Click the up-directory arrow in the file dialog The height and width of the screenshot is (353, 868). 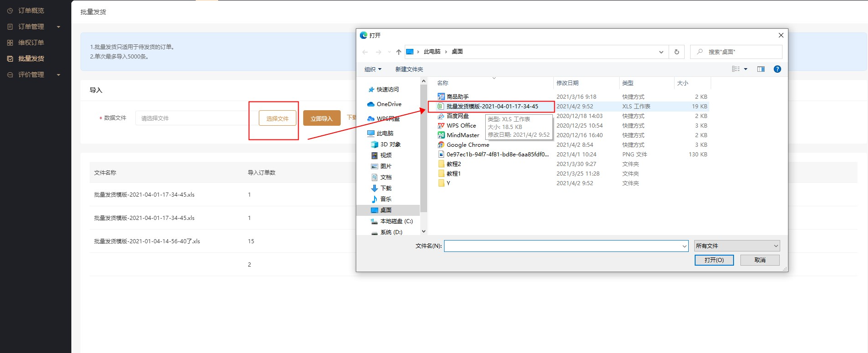point(399,52)
